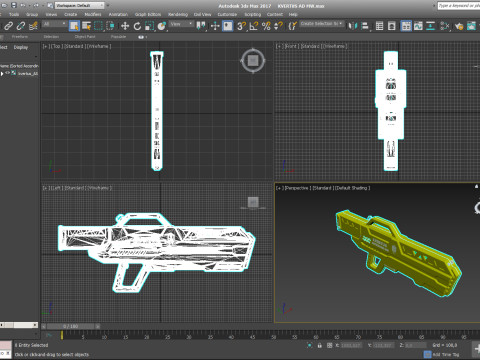Click the Display tab in Scene Explorer

[x=21, y=47]
